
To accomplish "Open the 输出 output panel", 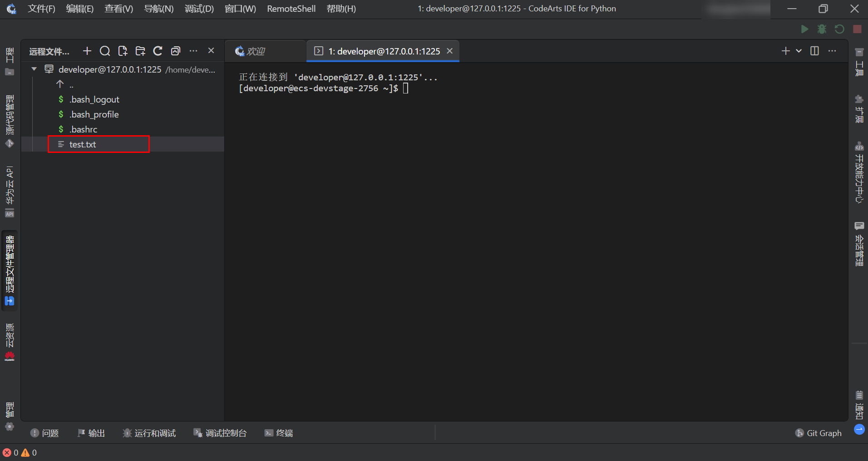I will click(91, 433).
